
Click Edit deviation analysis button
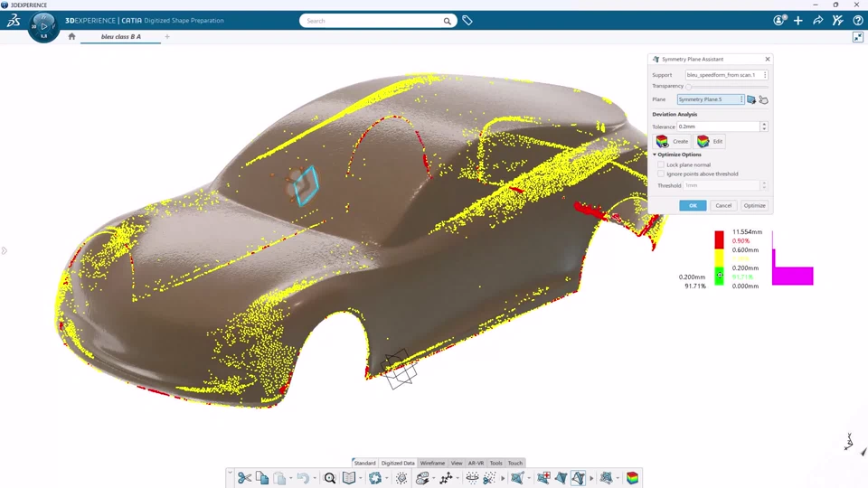[x=711, y=141]
